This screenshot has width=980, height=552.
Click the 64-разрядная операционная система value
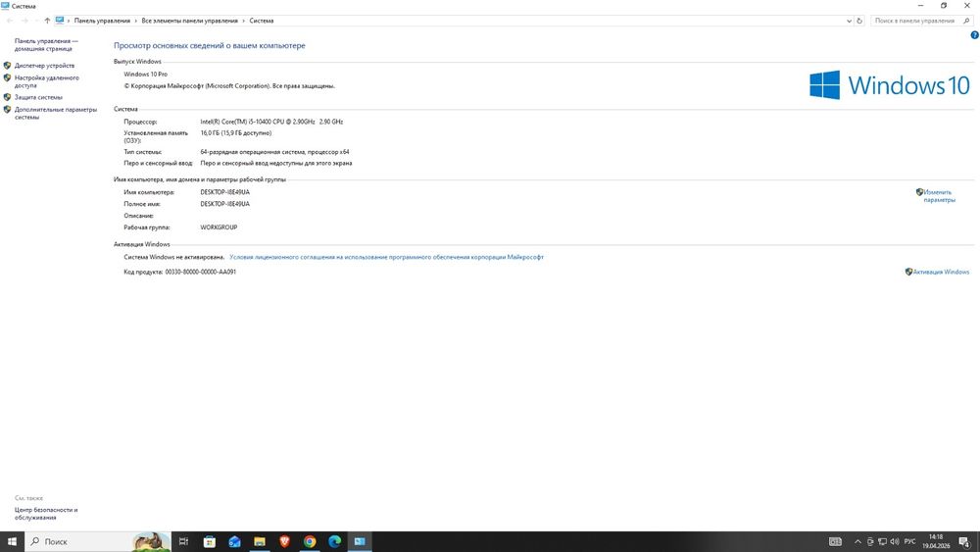[275, 152]
